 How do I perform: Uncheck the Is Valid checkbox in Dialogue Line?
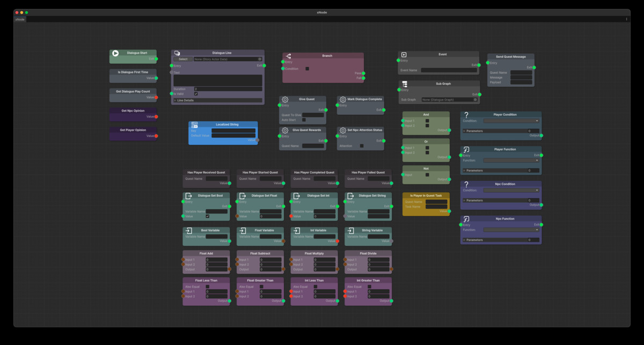[196, 94]
